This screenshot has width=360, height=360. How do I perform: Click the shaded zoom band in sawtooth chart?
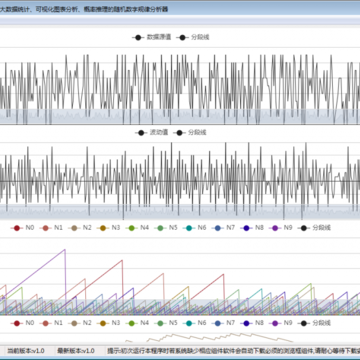(x=180, y=307)
